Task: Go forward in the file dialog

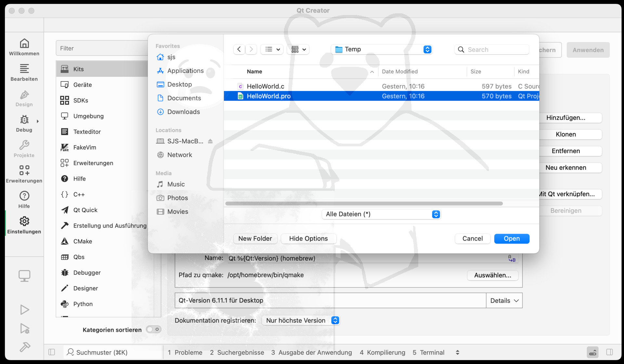Action: point(251,49)
